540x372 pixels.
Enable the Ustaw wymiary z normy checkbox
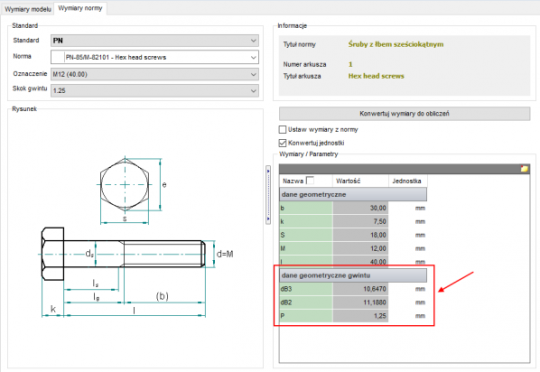282,130
